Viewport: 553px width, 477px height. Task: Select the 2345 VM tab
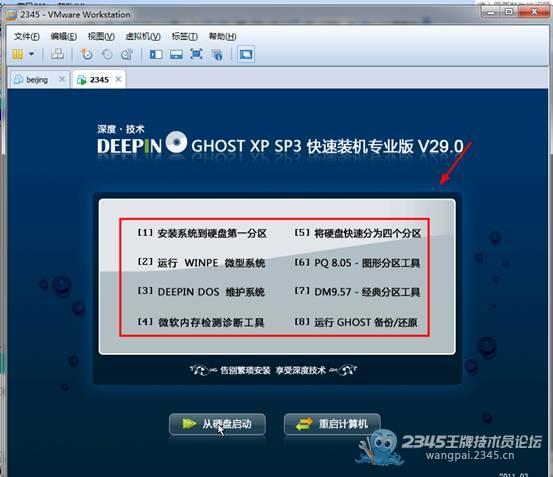coord(99,80)
